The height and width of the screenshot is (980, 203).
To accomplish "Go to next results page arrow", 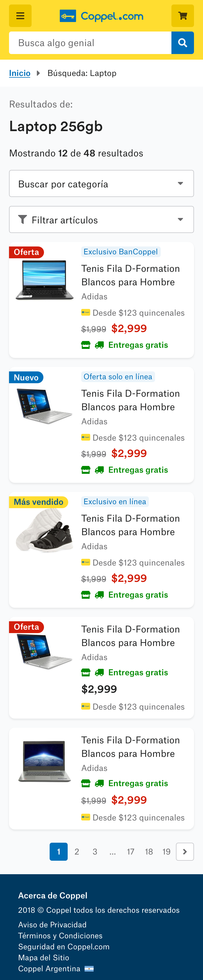I will 185,851.
